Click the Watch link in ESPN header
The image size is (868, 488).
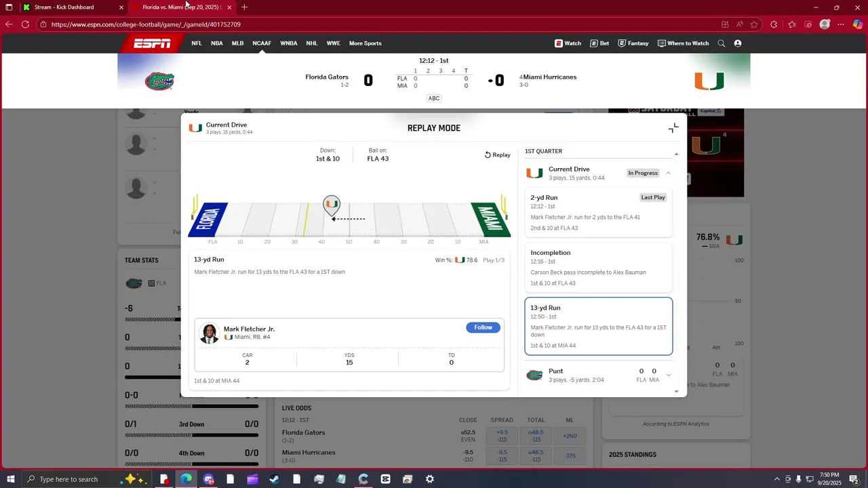568,43
